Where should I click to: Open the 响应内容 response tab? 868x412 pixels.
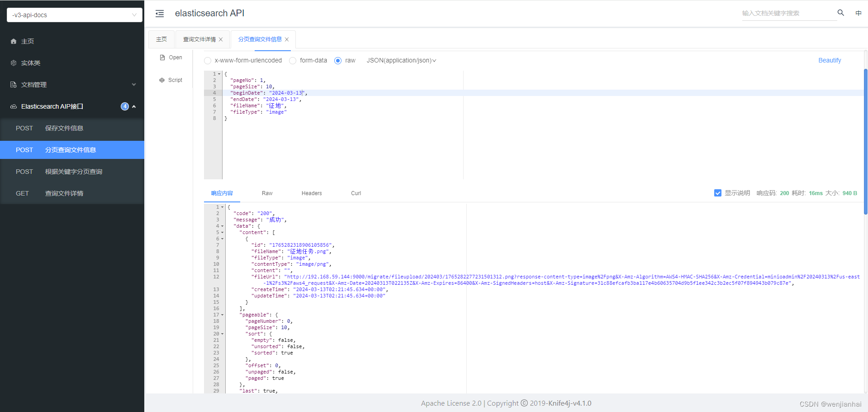(x=222, y=193)
